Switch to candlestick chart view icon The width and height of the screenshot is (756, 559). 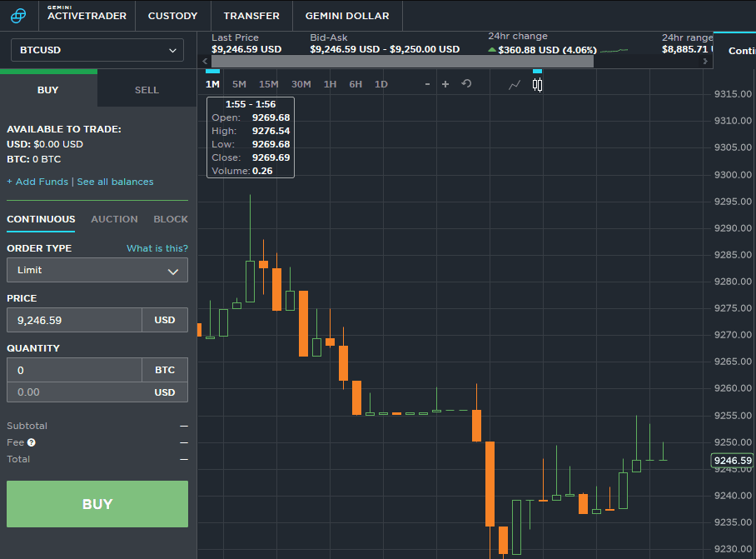coord(537,85)
